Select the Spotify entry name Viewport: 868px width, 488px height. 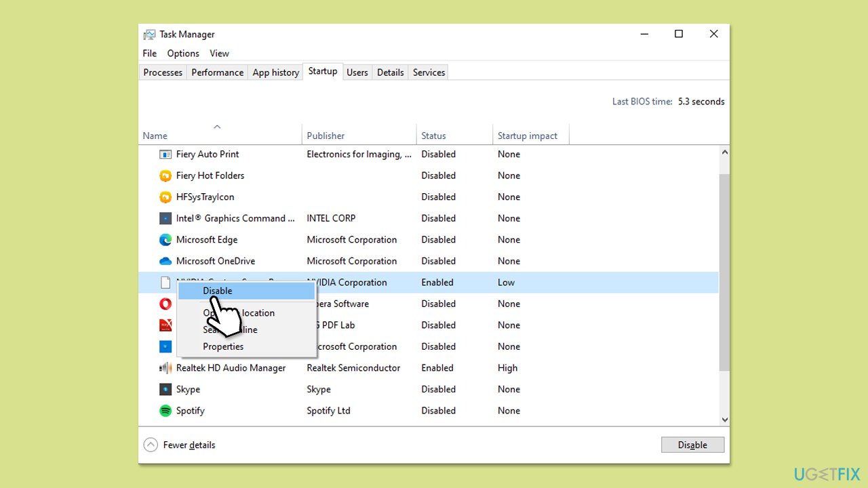(191, 411)
